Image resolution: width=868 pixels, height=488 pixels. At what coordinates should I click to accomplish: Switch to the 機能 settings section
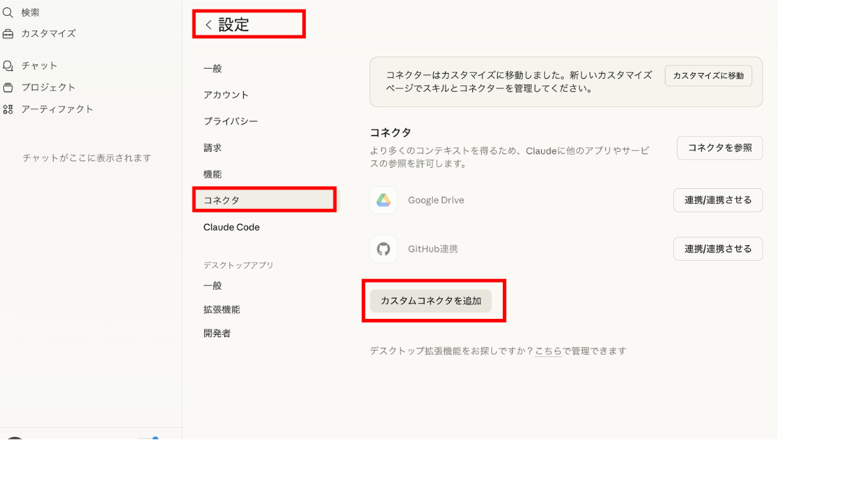213,174
